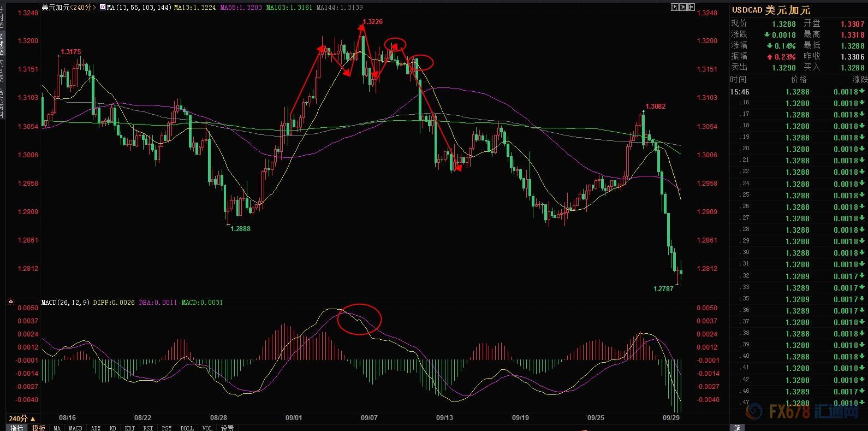868x431 pixels.
Task: Click the second chart layout icon with play arrow
Action: [683, 7]
